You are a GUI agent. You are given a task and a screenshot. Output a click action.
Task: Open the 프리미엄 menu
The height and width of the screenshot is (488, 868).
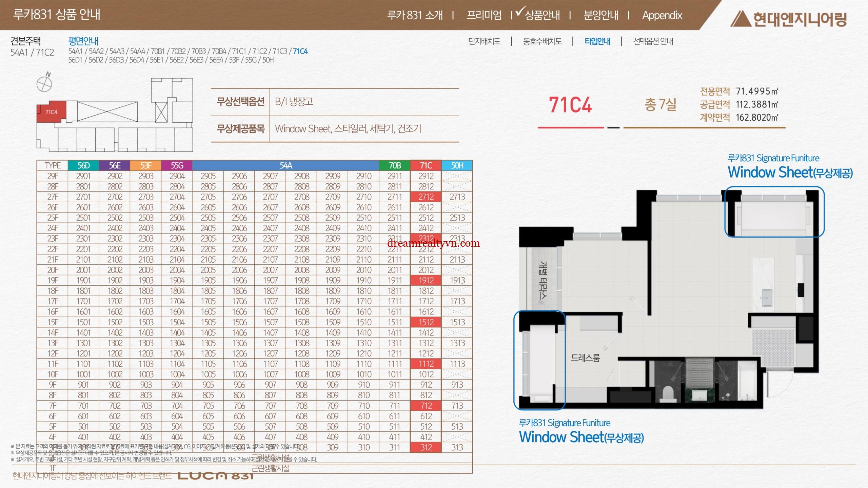(484, 15)
